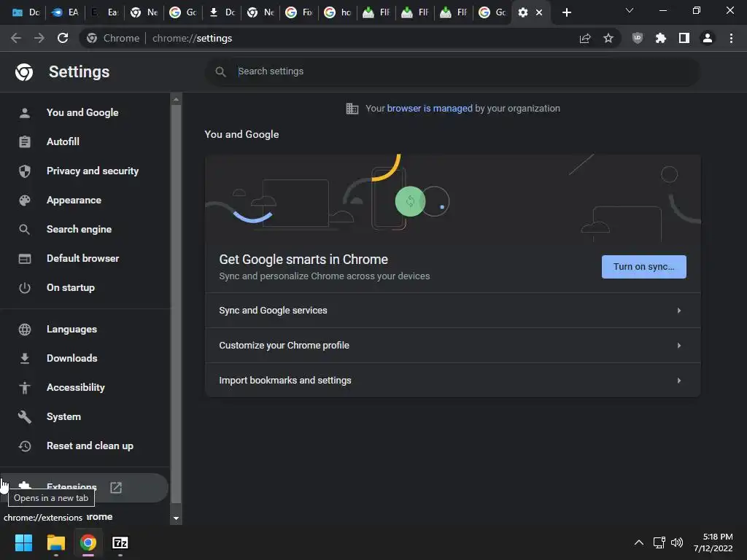This screenshot has width=747, height=560.
Task: Switch to the 'Fix' tab
Action: (299, 12)
